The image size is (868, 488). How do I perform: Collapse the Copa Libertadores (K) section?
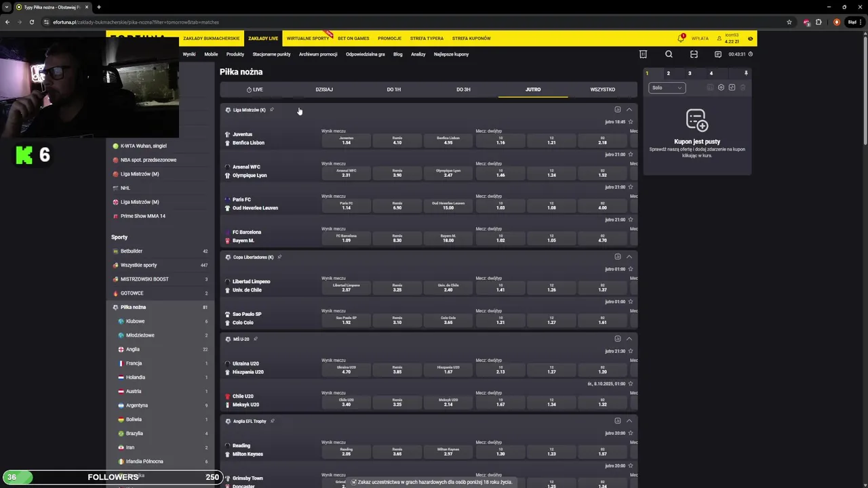pos(629,257)
